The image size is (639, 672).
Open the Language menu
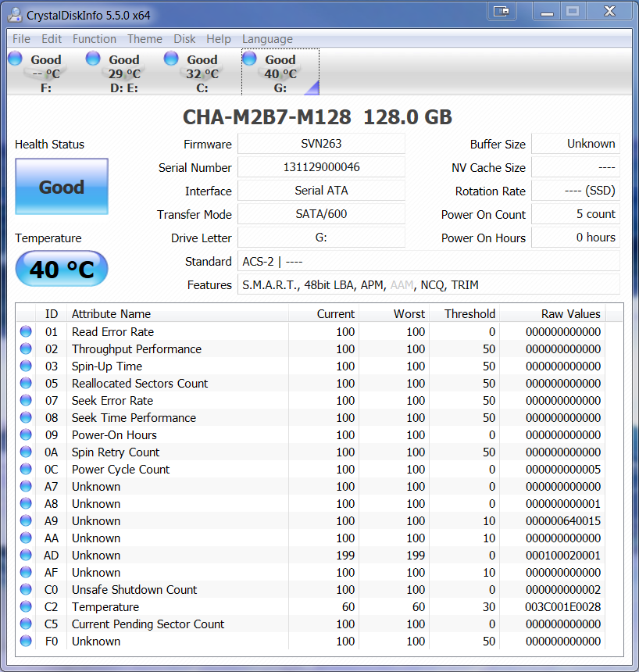[267, 39]
